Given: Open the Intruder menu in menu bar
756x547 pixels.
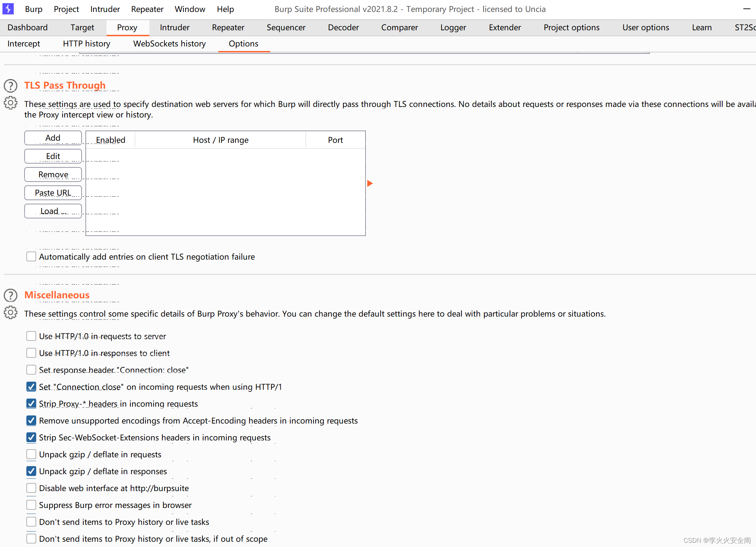Looking at the screenshot, I should (x=104, y=8).
